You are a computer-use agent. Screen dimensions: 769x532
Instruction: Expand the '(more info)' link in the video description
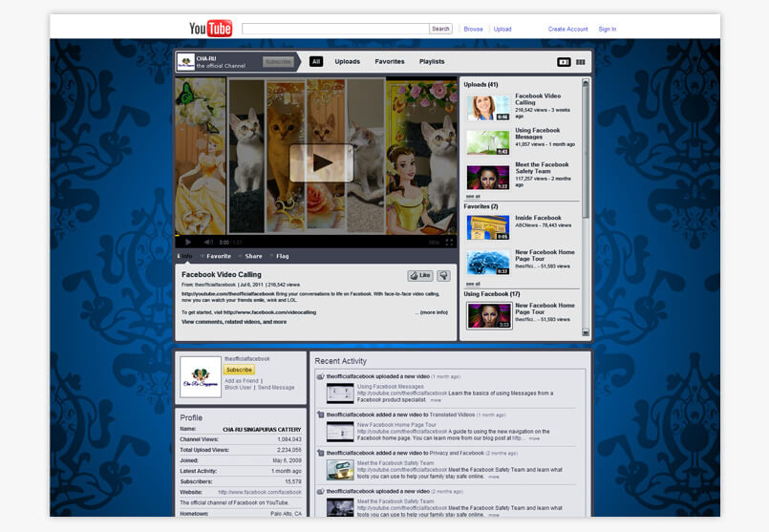coord(434,312)
